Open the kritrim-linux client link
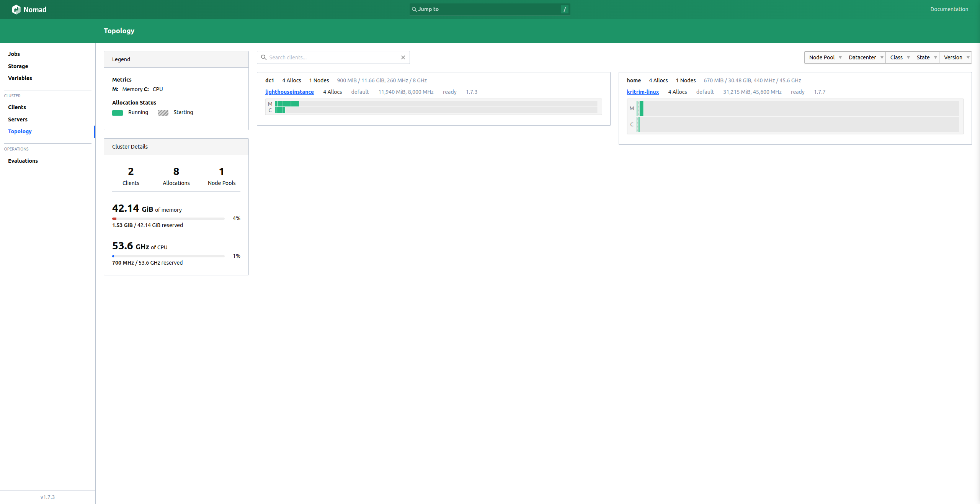 642,92
